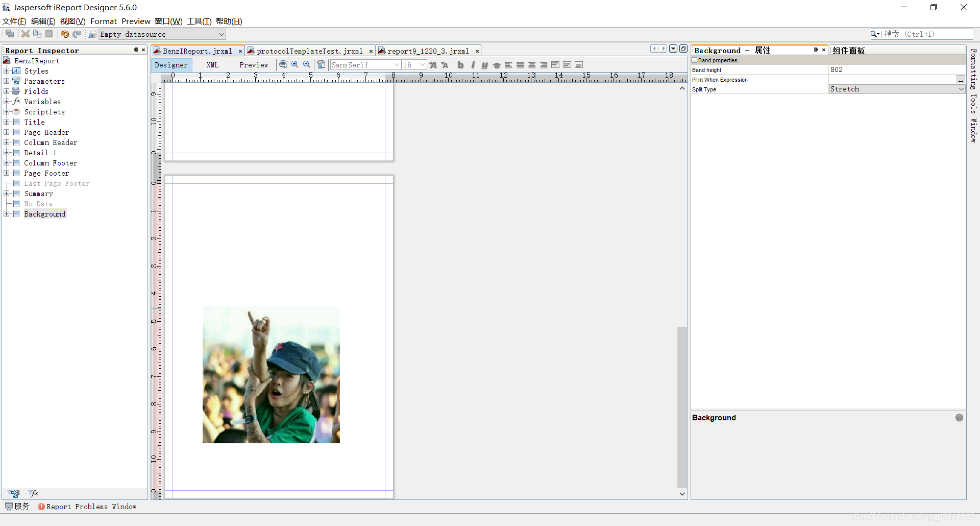Justify text alignment
Image resolution: width=980 pixels, height=526 pixels.
[520, 65]
